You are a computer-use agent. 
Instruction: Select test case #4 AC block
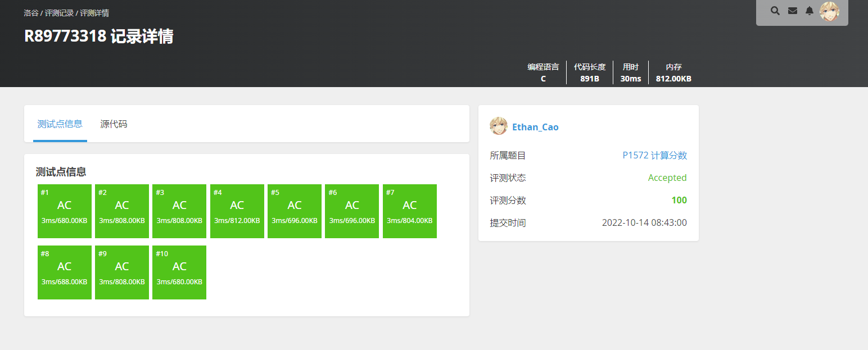tap(237, 211)
